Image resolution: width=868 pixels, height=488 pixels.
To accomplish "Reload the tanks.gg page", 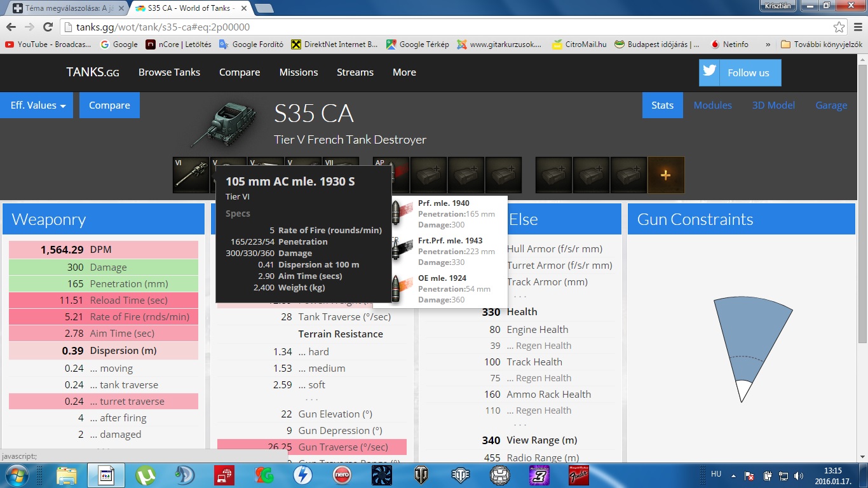I will coord(48,27).
